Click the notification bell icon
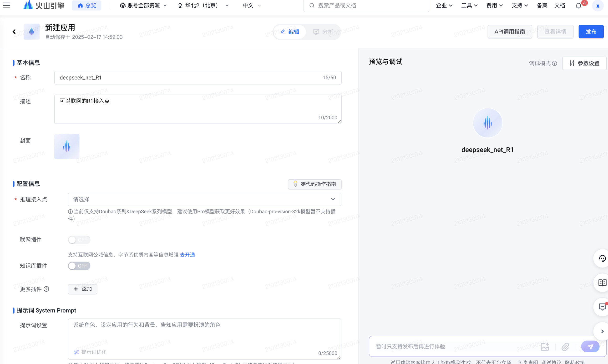The image size is (608, 364). coord(578,5)
